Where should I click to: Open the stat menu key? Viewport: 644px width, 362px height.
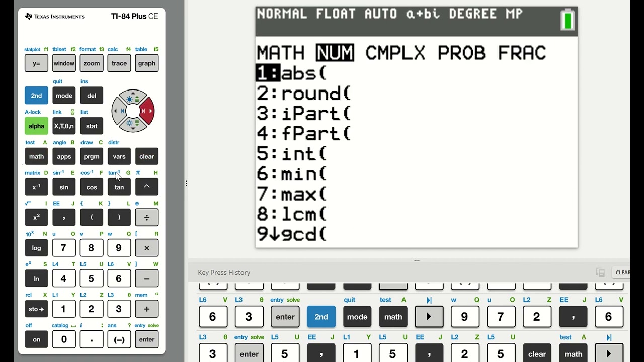(x=92, y=126)
